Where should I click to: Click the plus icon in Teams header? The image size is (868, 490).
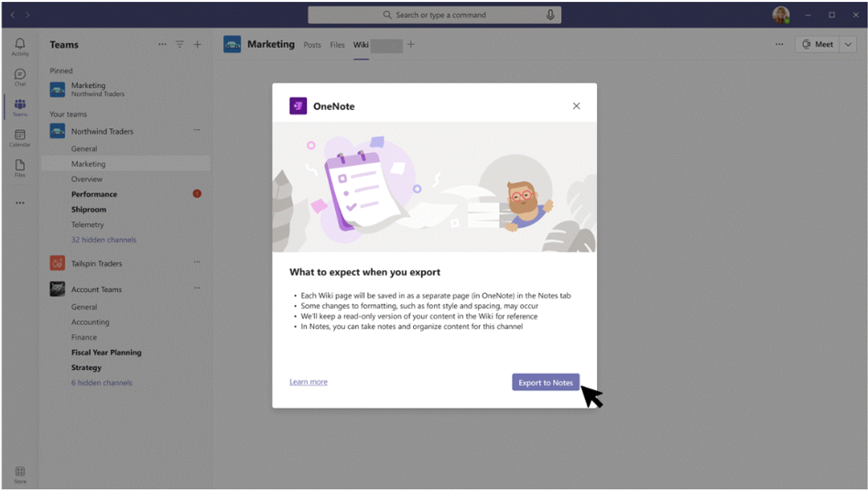point(197,44)
